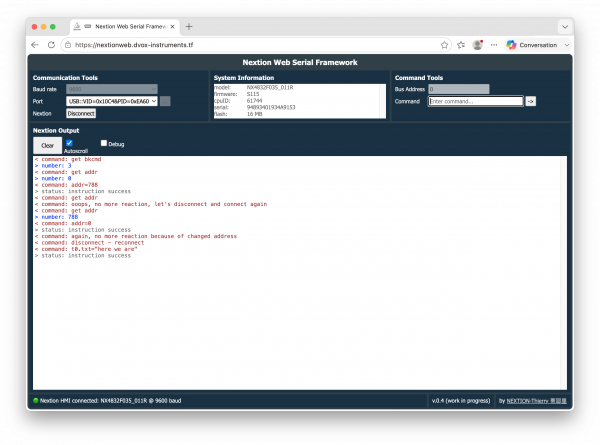Open the Baud rate dropdown
This screenshot has height=445, width=600.
(x=112, y=89)
